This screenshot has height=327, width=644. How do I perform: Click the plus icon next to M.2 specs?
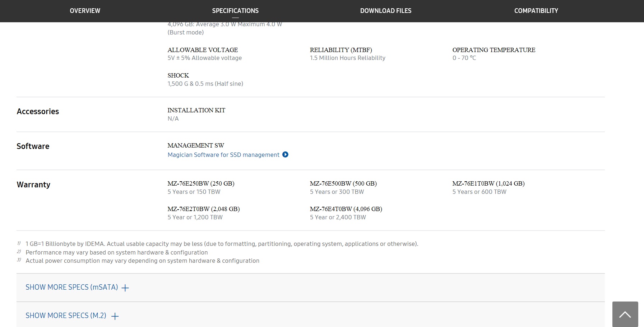pos(115,316)
